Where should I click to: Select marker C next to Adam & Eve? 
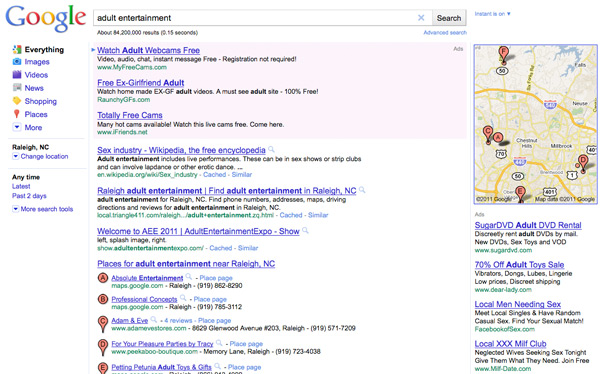(x=103, y=323)
